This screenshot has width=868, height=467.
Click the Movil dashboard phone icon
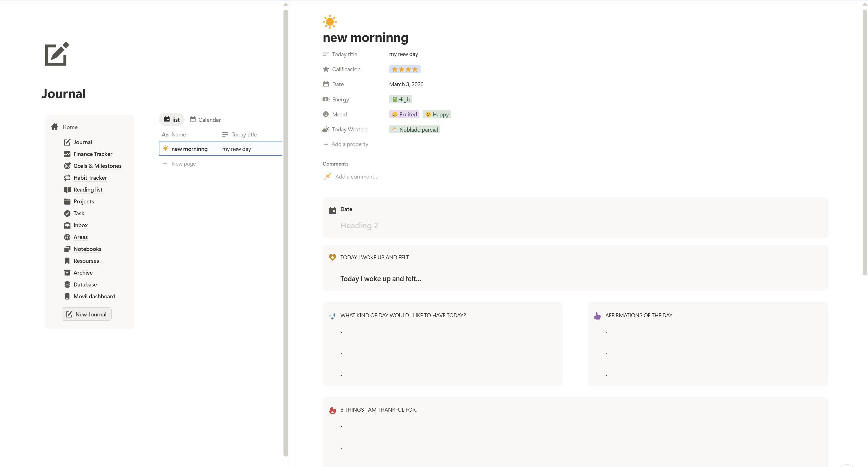[67, 296]
